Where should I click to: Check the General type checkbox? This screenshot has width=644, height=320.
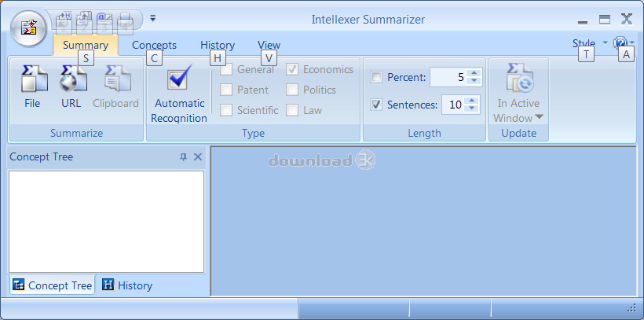(x=226, y=69)
